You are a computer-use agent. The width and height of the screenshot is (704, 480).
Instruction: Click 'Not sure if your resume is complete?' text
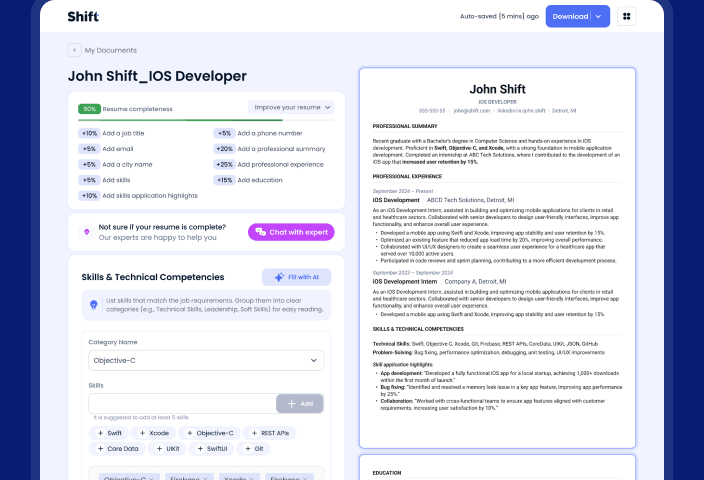pos(162,227)
